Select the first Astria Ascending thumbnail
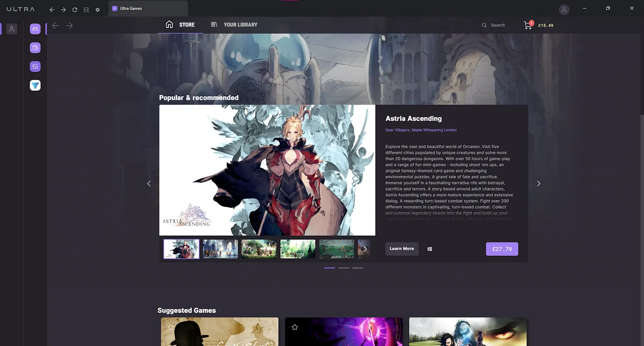 click(182, 249)
